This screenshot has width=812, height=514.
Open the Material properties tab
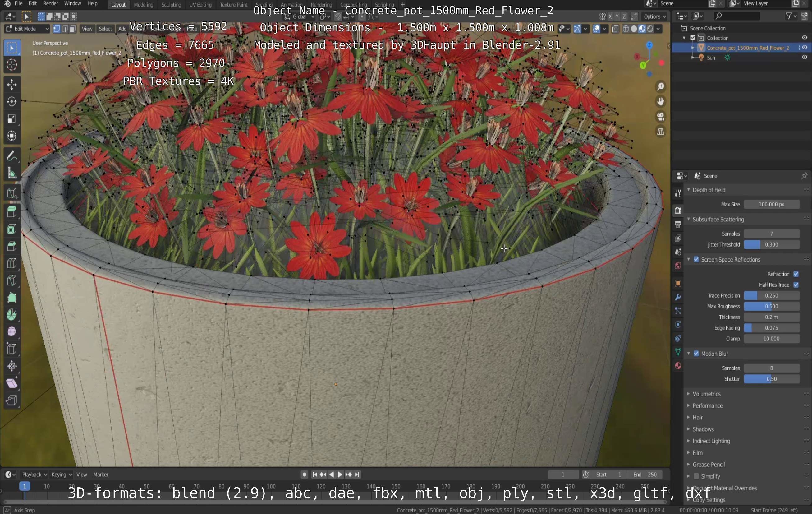678,366
